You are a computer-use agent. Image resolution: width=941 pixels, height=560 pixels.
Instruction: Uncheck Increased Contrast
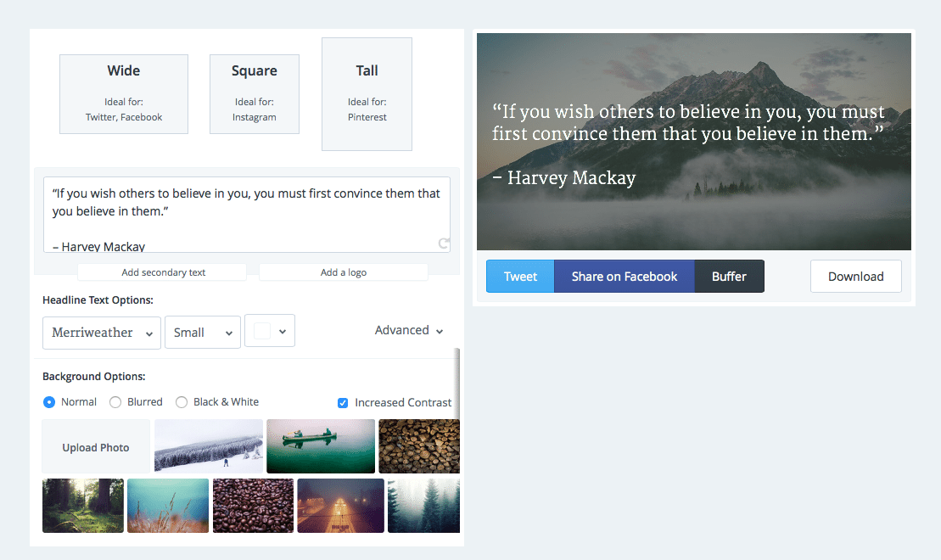tap(343, 403)
